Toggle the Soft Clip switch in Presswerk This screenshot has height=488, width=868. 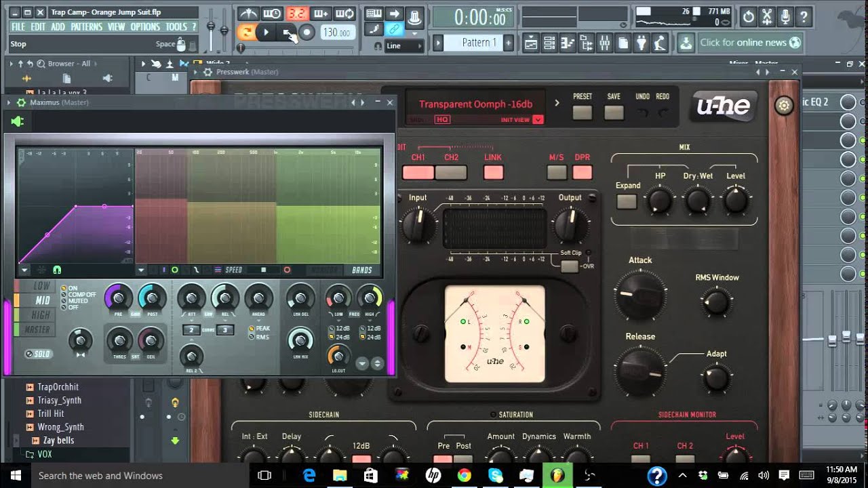(x=570, y=266)
